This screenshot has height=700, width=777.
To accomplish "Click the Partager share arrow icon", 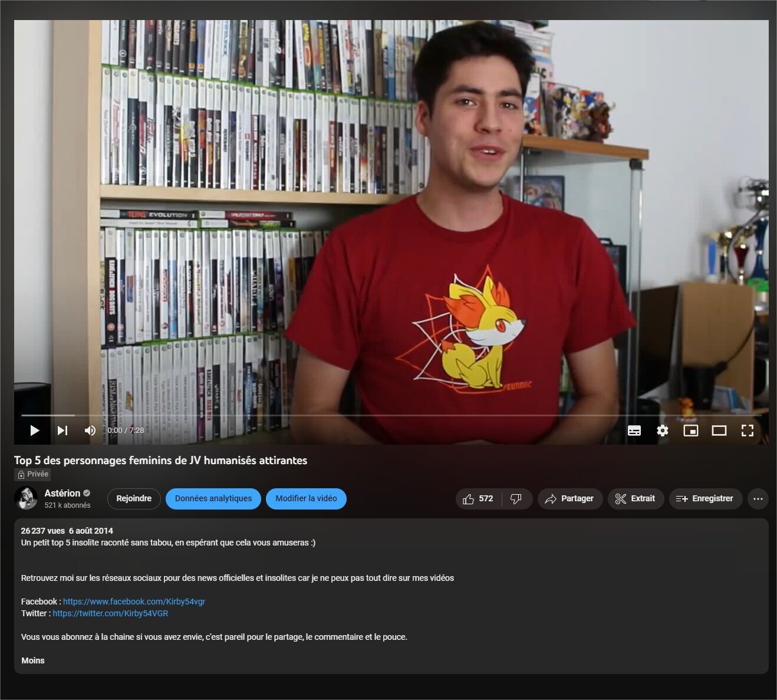I will [x=551, y=498].
